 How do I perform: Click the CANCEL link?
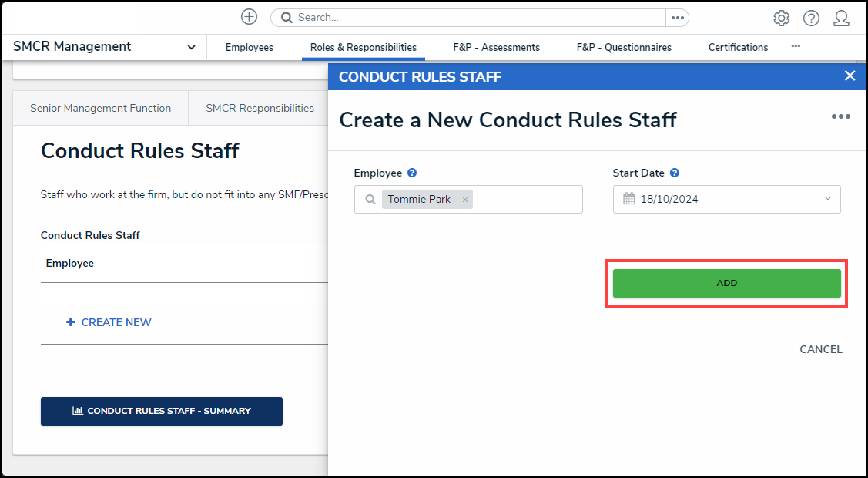pyautogui.click(x=820, y=349)
